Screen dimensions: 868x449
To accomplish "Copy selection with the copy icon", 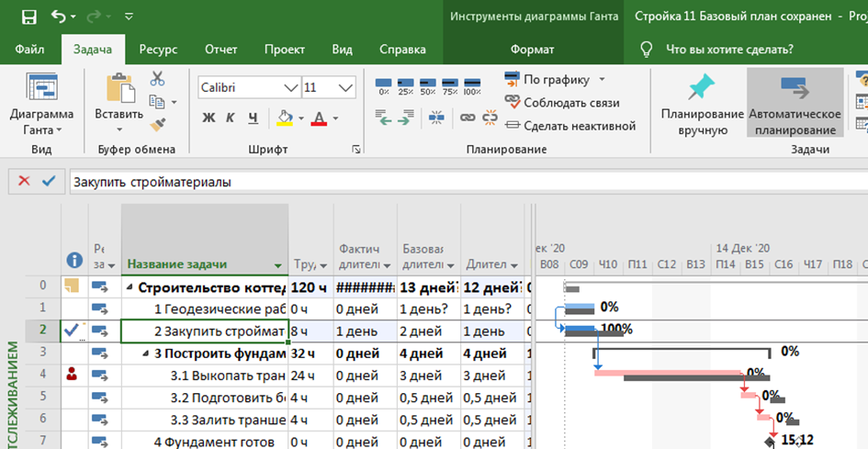I will [157, 102].
